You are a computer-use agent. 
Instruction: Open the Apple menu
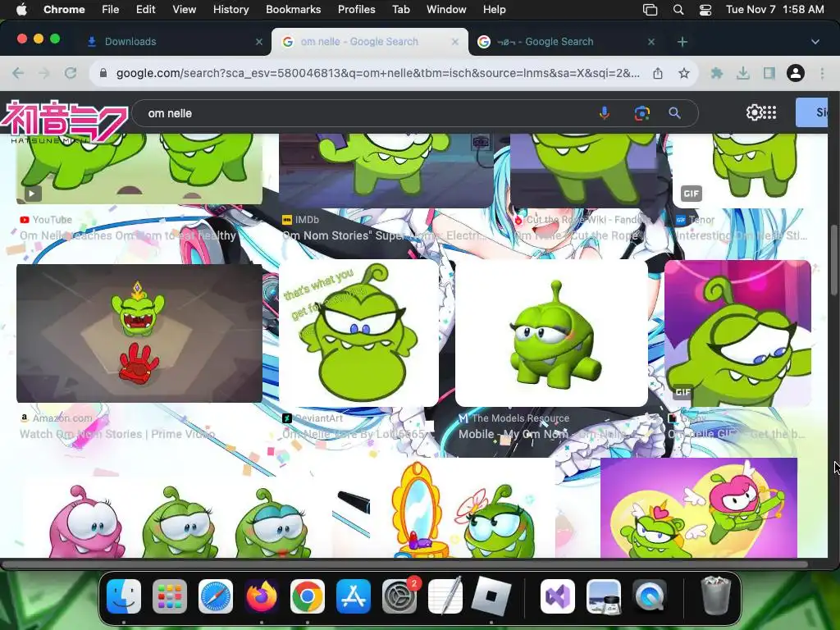21,10
